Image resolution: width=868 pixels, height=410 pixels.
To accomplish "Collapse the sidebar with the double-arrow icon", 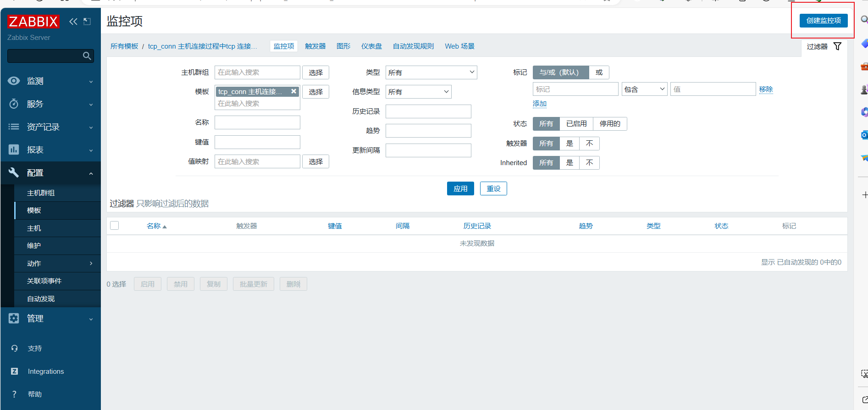I will point(73,21).
